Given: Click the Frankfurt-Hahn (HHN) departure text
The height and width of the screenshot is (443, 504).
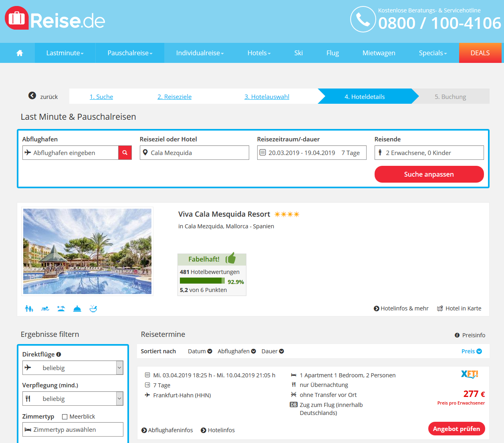Looking at the screenshot, I should 182,395.
